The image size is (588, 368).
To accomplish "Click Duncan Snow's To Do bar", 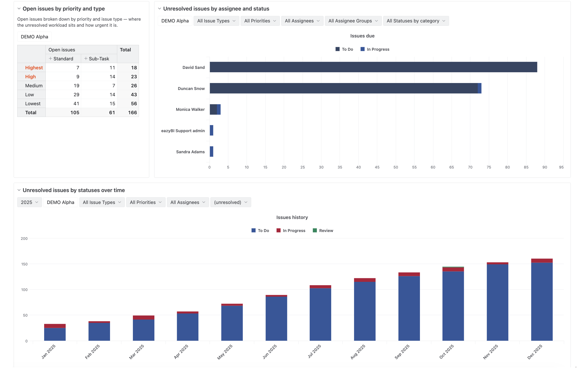I will (x=344, y=88).
